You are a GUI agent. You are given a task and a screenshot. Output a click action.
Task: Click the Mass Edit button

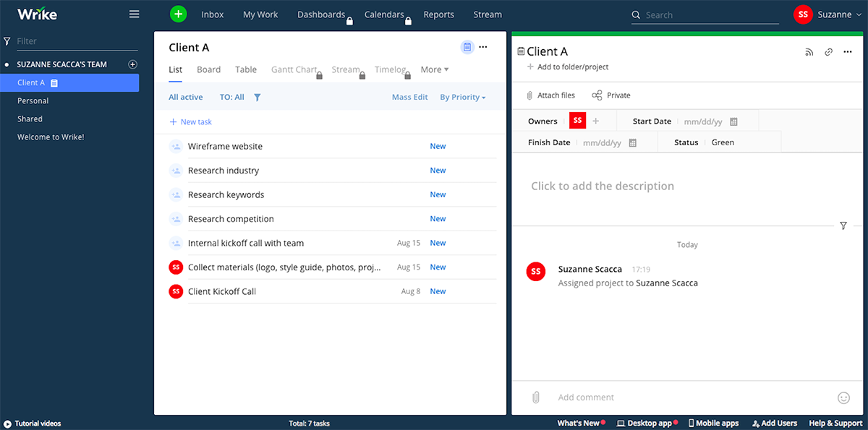coord(409,98)
